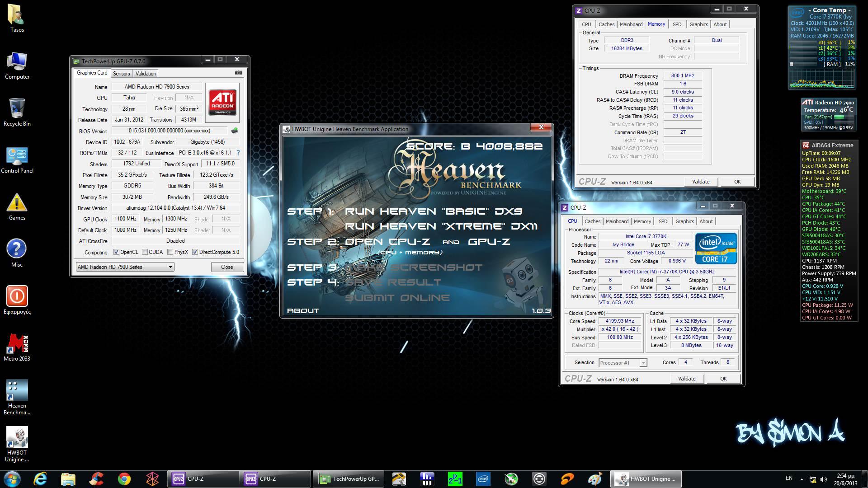Click the AIDA64 Extreme gadget header
This screenshot has width=868, height=488.
click(829, 145)
